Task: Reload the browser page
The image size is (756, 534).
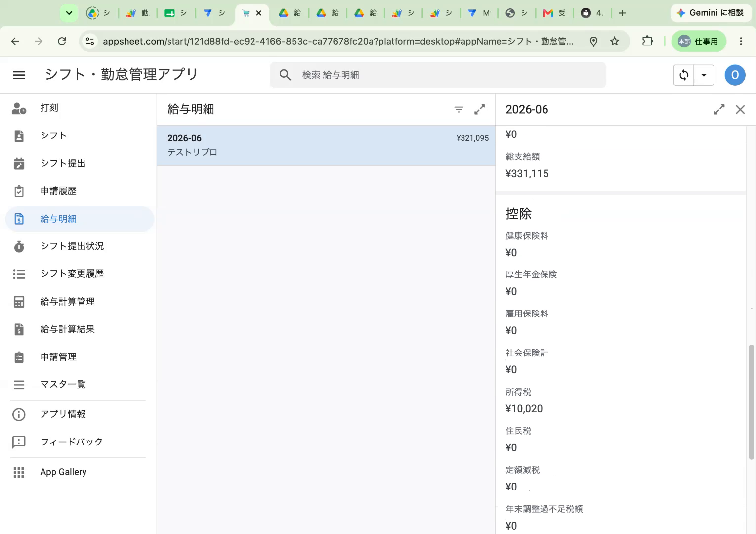Action: pos(62,41)
